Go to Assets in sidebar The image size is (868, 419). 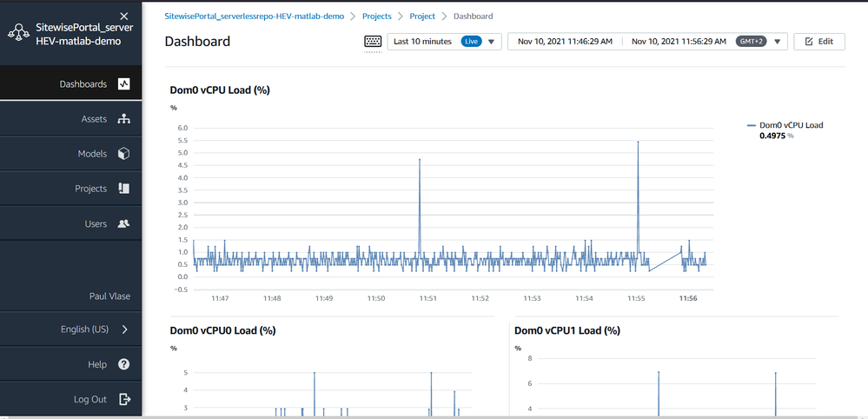pyautogui.click(x=71, y=119)
